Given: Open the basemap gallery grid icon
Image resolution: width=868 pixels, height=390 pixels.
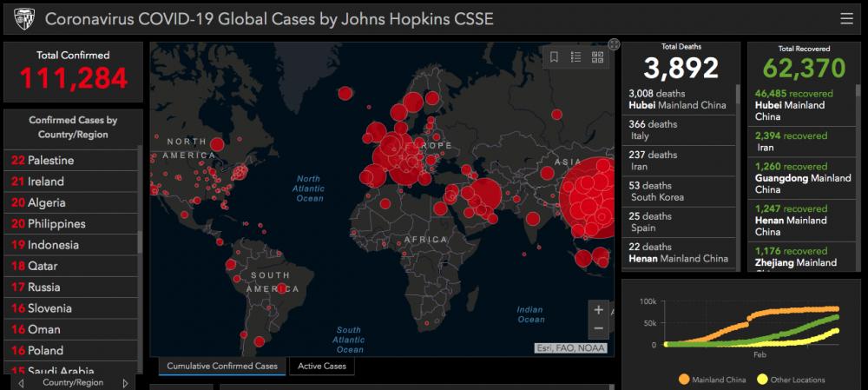Looking at the screenshot, I should (597, 57).
